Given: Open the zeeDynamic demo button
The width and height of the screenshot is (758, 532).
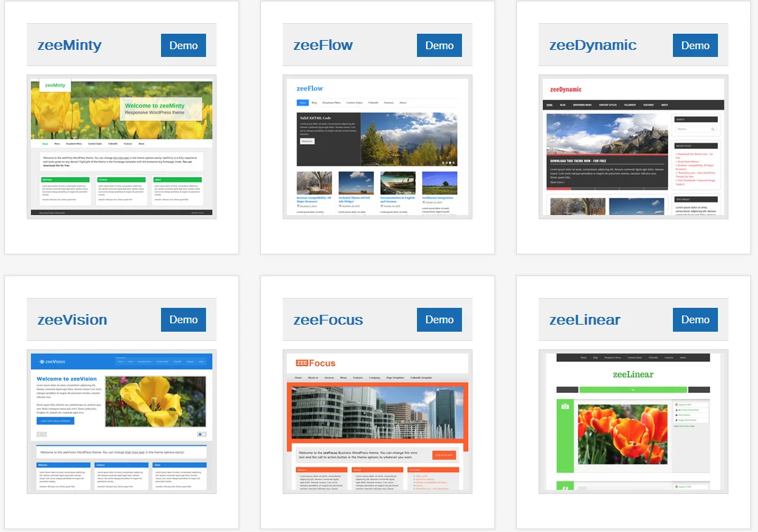Looking at the screenshot, I should (x=695, y=46).
